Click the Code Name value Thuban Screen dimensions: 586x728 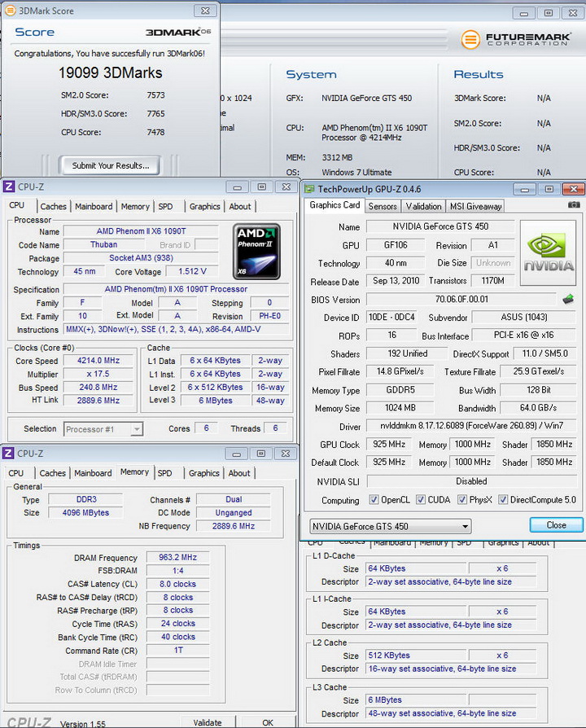103,244
